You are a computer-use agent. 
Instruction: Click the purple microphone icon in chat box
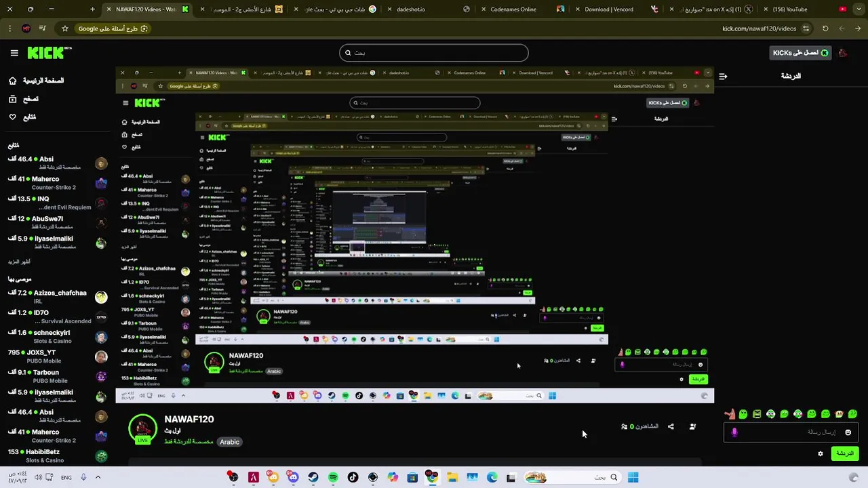coord(734,432)
